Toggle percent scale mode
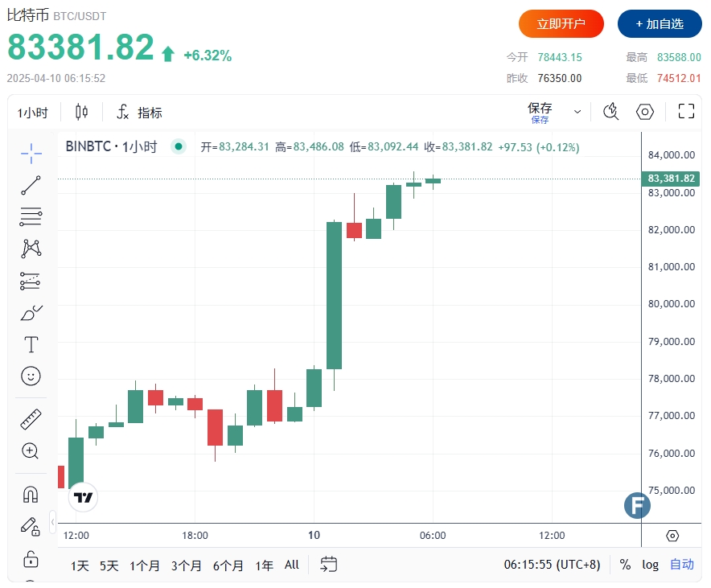 (x=625, y=565)
